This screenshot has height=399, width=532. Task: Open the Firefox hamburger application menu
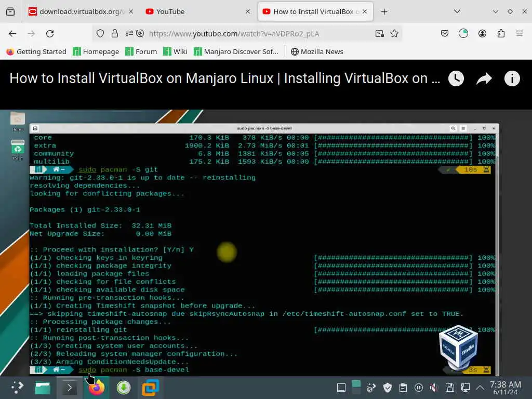[520, 33]
